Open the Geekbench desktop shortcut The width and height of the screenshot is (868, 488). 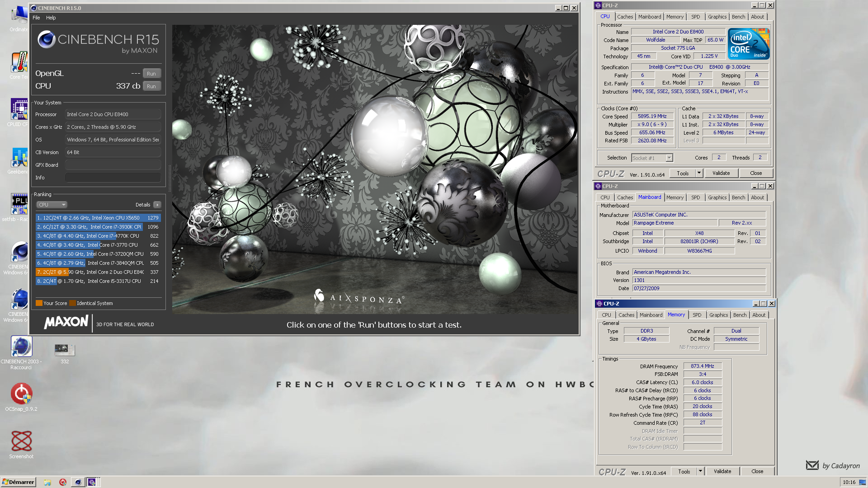19,160
